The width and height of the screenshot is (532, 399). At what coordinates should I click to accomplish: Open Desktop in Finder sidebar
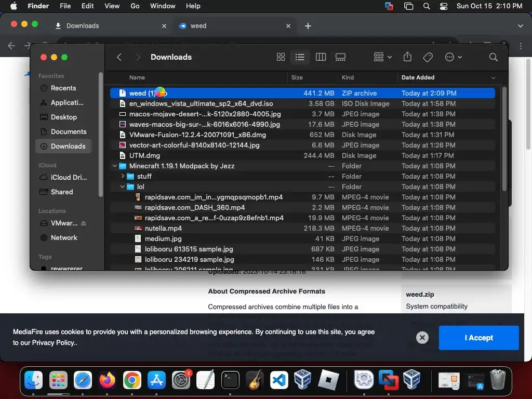pyautogui.click(x=63, y=117)
